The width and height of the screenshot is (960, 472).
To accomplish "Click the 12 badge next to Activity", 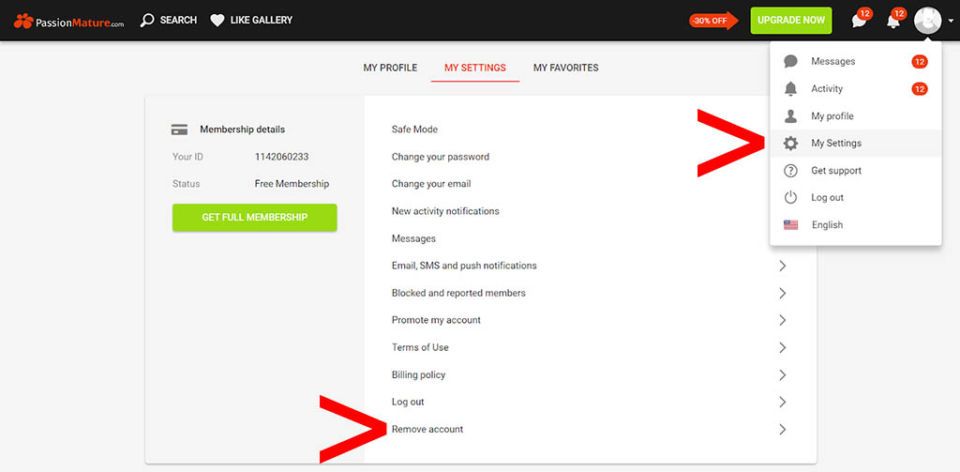I will click(919, 89).
